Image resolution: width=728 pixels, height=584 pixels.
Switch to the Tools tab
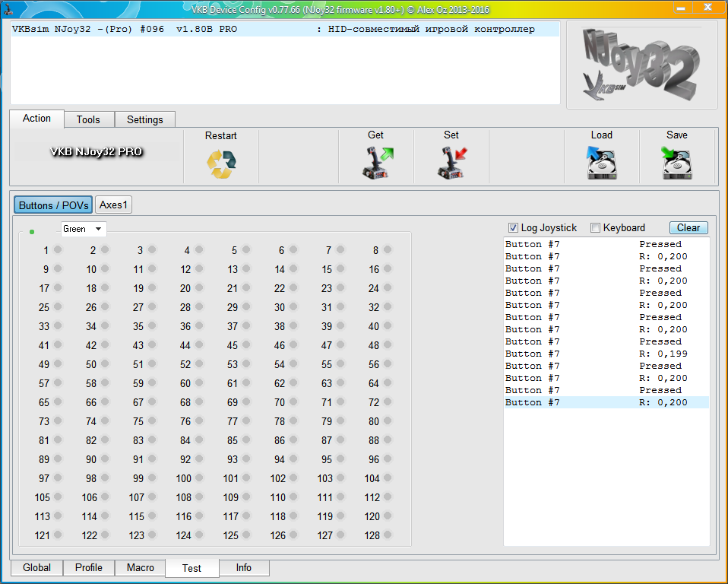coord(88,119)
